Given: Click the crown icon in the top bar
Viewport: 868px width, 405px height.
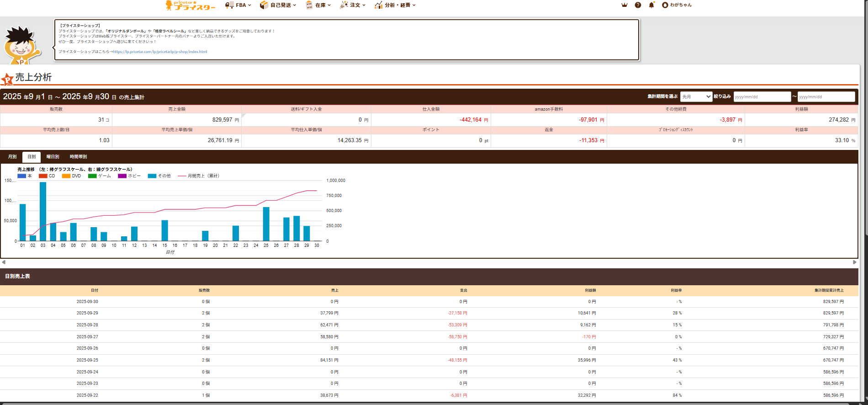Looking at the screenshot, I should [625, 5].
